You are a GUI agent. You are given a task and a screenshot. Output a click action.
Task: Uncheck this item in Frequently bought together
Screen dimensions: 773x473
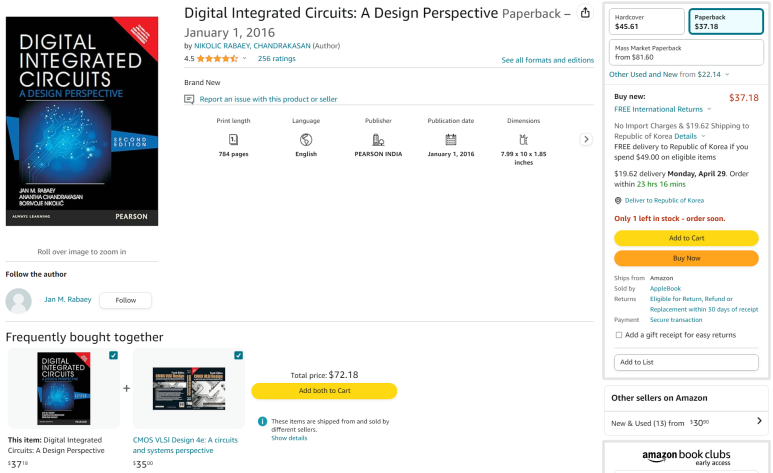click(113, 355)
